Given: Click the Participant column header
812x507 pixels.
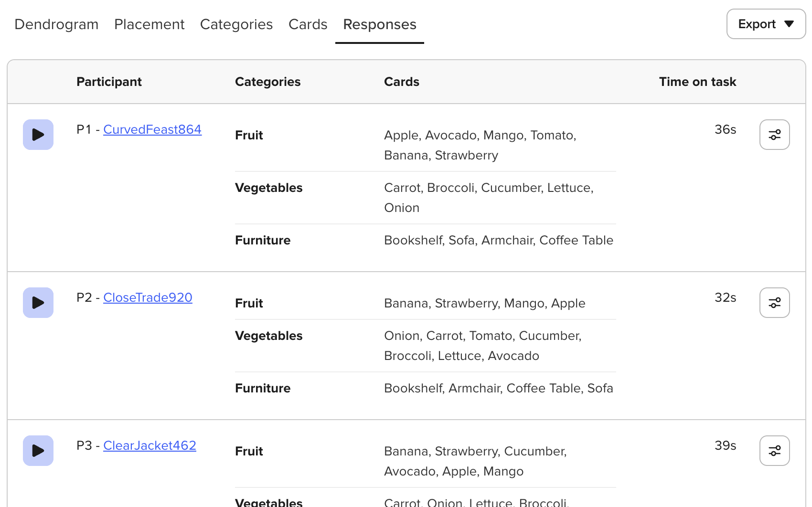Looking at the screenshot, I should click(109, 82).
